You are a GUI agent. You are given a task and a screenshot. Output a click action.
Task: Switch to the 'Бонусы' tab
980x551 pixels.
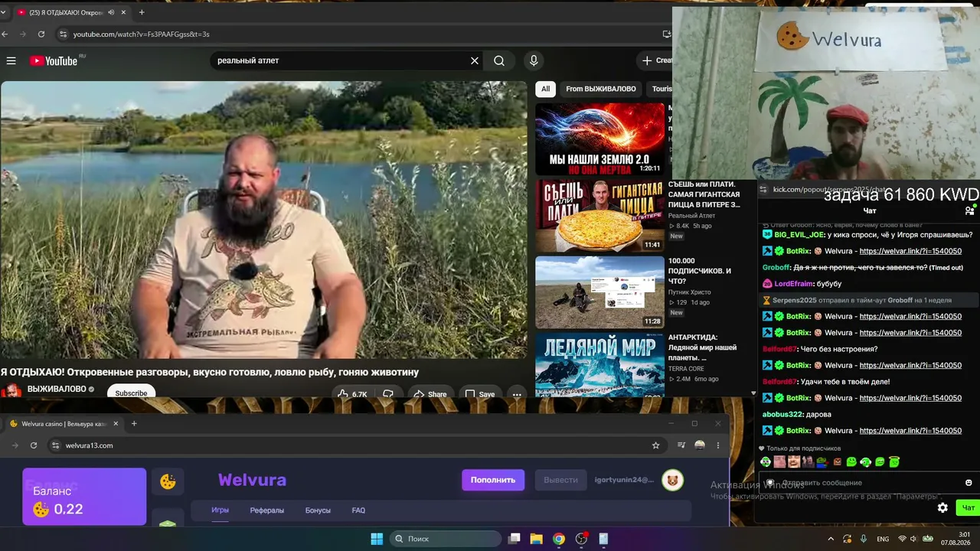318,510
